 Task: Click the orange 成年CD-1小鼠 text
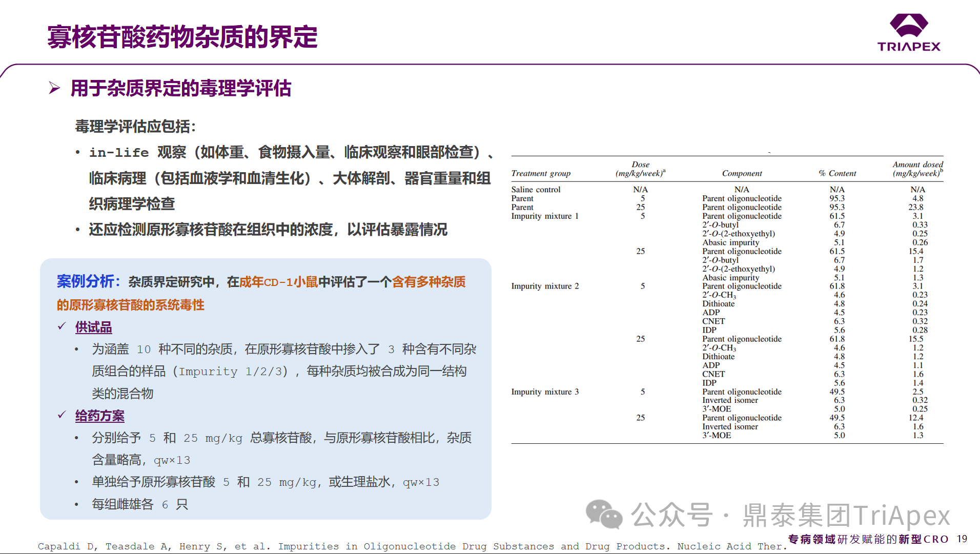coord(278,282)
